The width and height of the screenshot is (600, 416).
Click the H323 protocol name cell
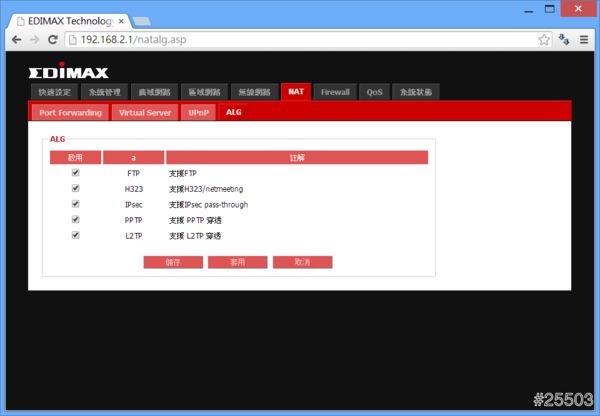[x=134, y=189]
